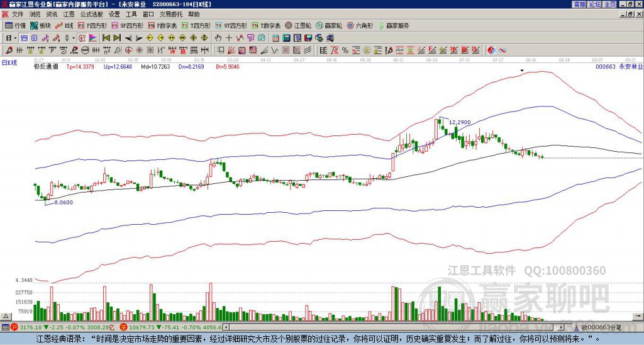This screenshot has height=345, width=644.
Task: Click the right arrow button at chart edge
Action: [639, 316]
